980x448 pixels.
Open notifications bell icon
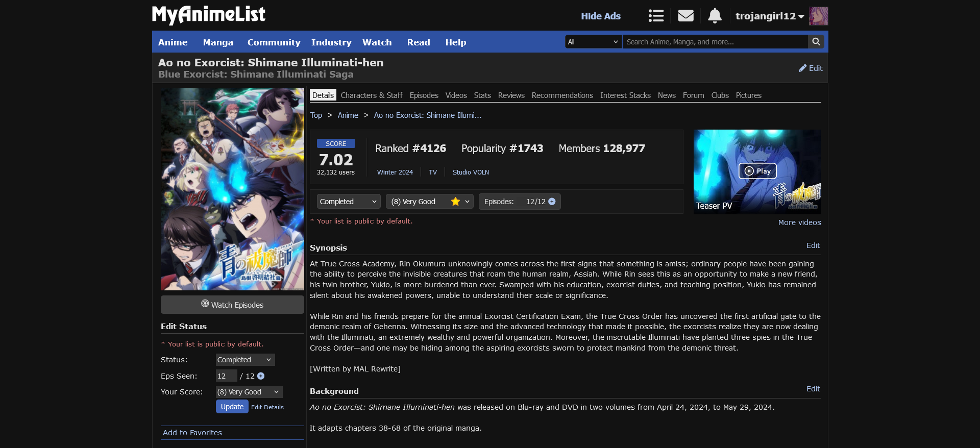coord(715,16)
